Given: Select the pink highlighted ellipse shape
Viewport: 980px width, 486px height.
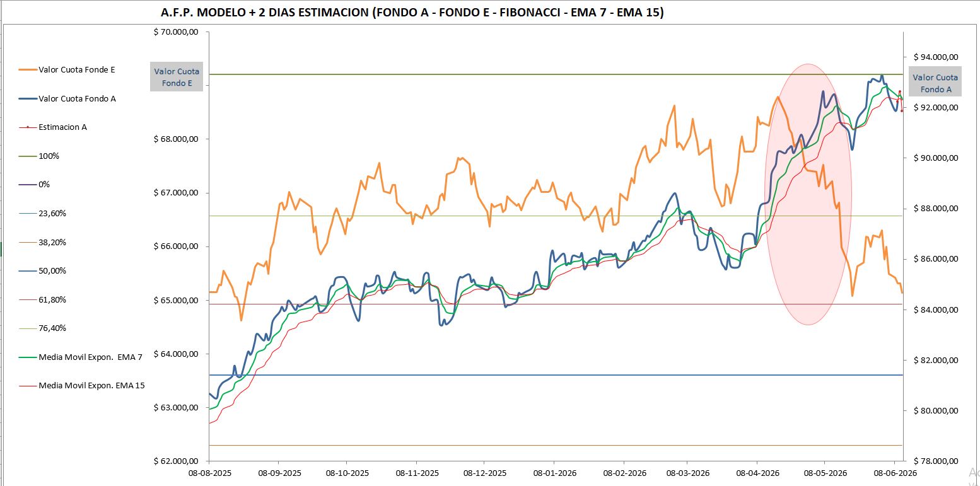Looking at the screenshot, I should pyautogui.click(x=808, y=194).
